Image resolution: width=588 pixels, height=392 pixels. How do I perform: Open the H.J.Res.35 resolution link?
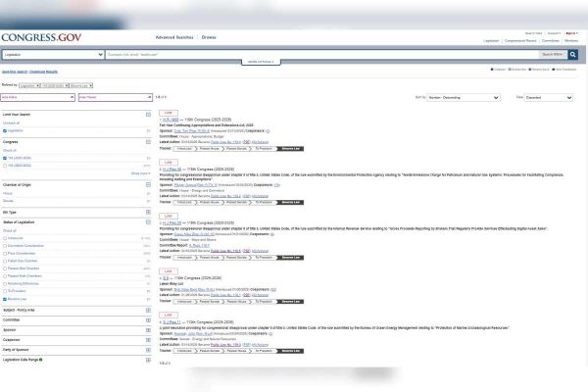click(172, 170)
